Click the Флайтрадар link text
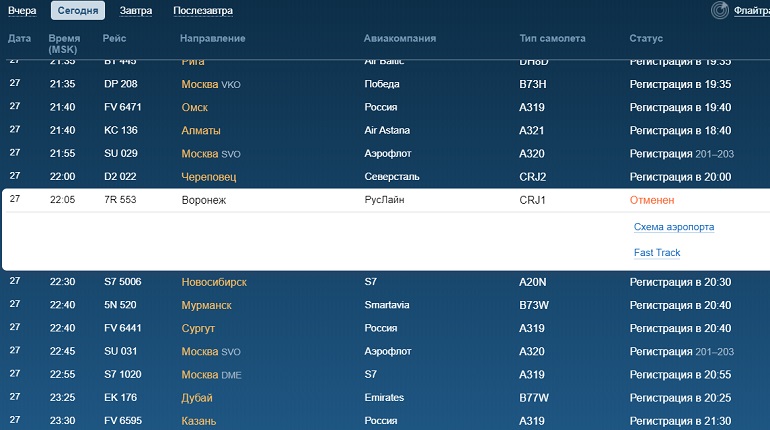The width and height of the screenshot is (770, 430). (x=751, y=10)
